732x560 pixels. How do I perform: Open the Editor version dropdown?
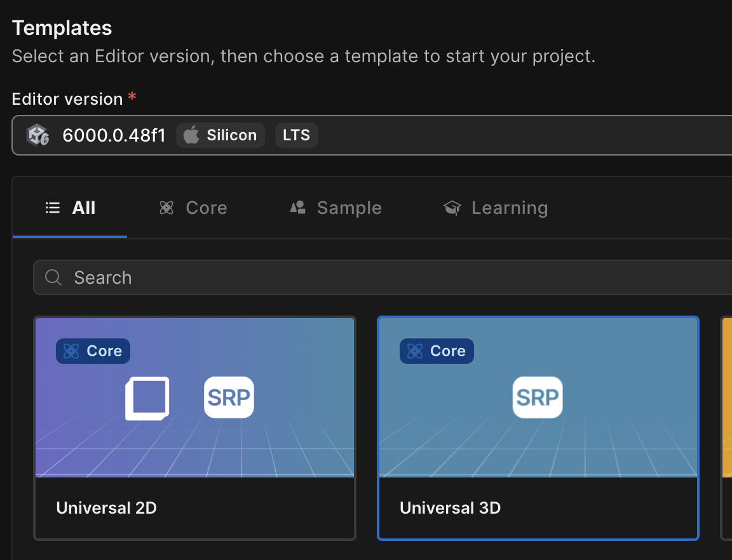pos(445,135)
